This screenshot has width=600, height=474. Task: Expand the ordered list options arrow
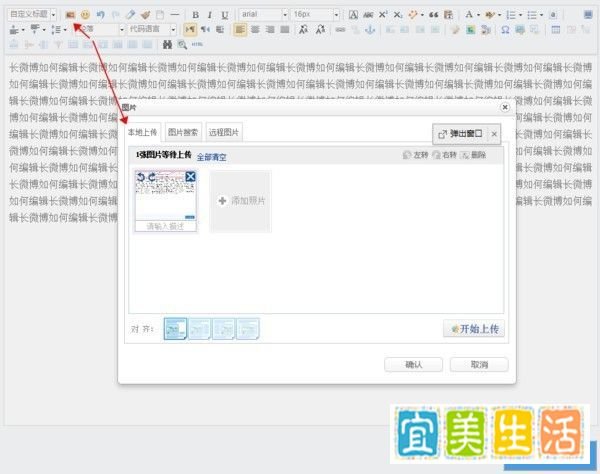coord(520,15)
